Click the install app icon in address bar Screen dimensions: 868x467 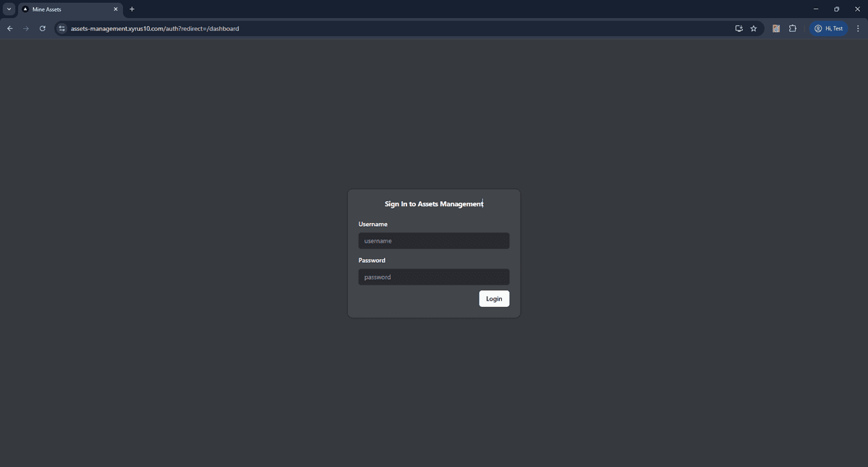pos(739,28)
